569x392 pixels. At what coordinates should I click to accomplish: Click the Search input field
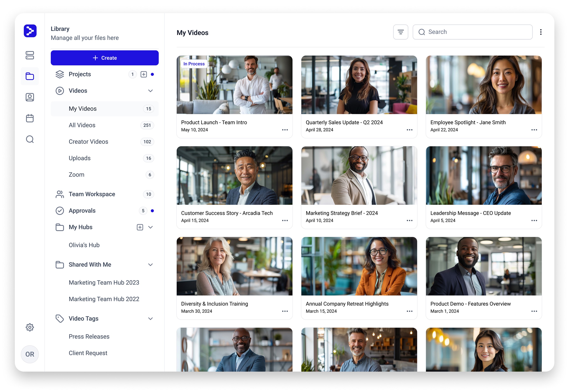click(x=476, y=32)
